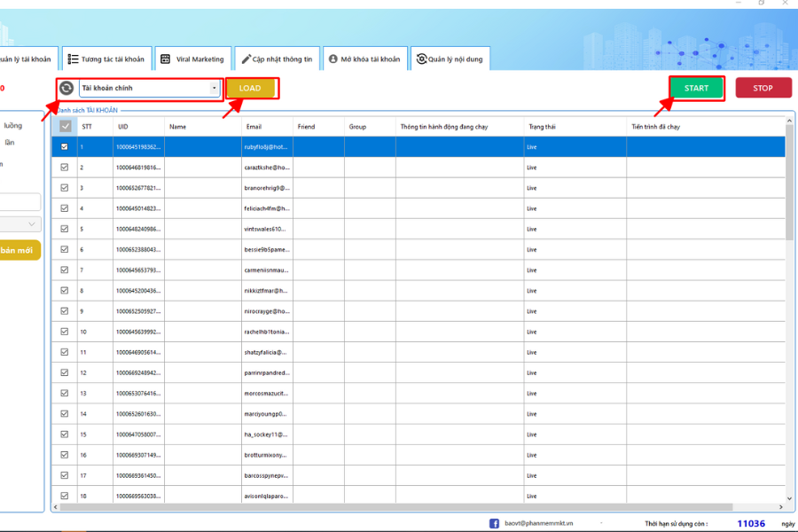Viewport: 798px width, 532px height.
Task: Toggle checkbox of account row 17
Action: 65,475
